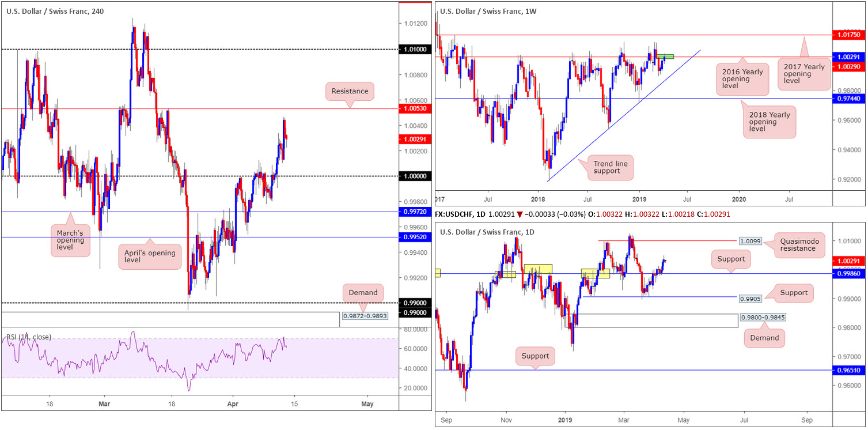This screenshot has height=430, width=868.
Task: Select the red 1.00530 price label
Action: [415, 108]
